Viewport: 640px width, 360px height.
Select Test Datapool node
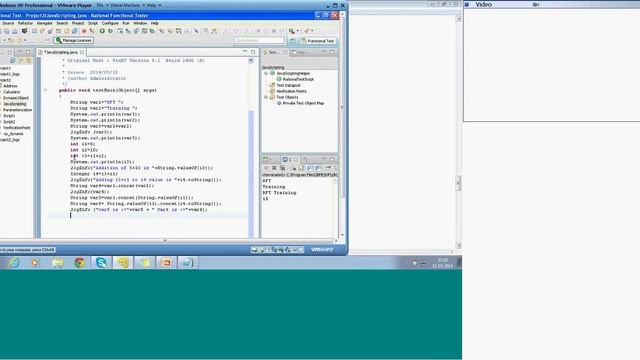pos(288,85)
